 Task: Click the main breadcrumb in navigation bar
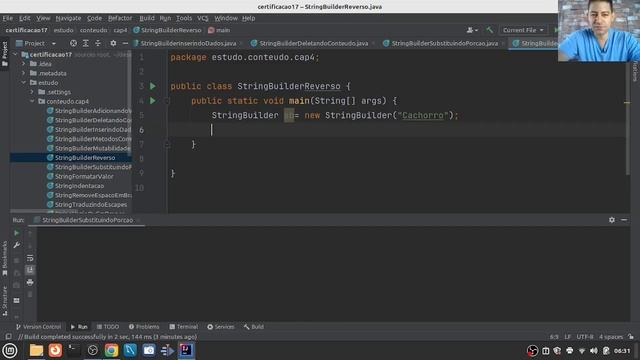219,30
